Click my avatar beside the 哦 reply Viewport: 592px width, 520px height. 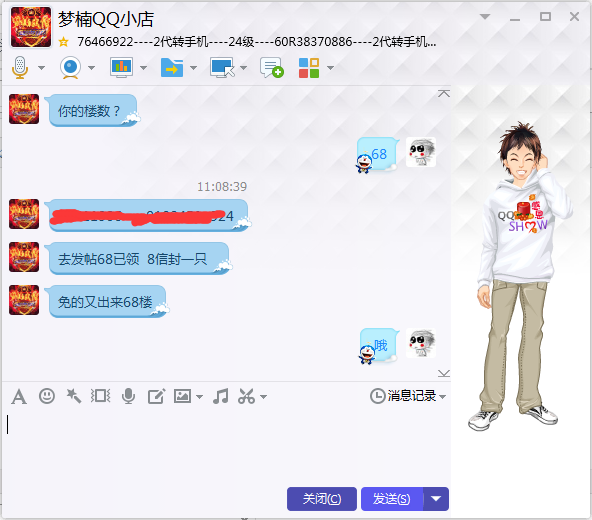(421, 343)
